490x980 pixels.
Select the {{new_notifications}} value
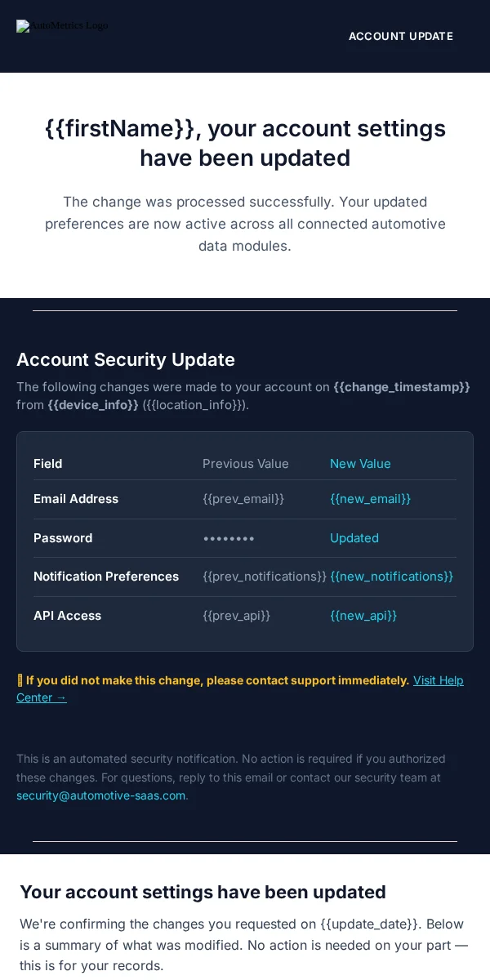[391, 577]
